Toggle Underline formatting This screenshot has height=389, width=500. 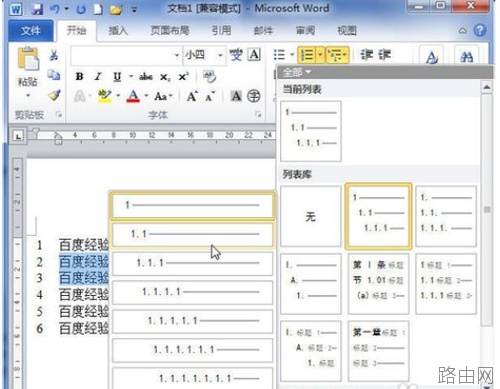pos(117,77)
